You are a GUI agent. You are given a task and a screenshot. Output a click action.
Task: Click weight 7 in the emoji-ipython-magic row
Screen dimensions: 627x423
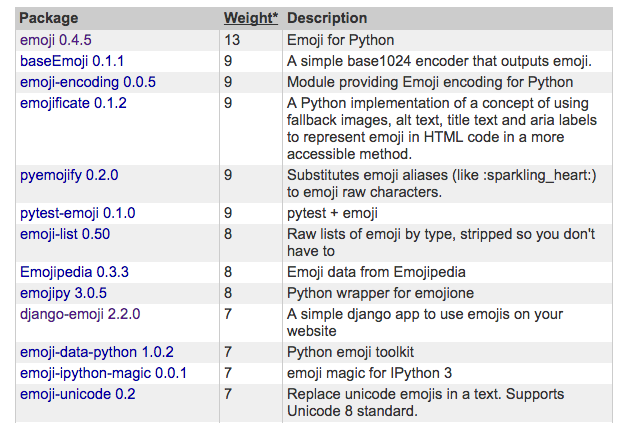(228, 373)
